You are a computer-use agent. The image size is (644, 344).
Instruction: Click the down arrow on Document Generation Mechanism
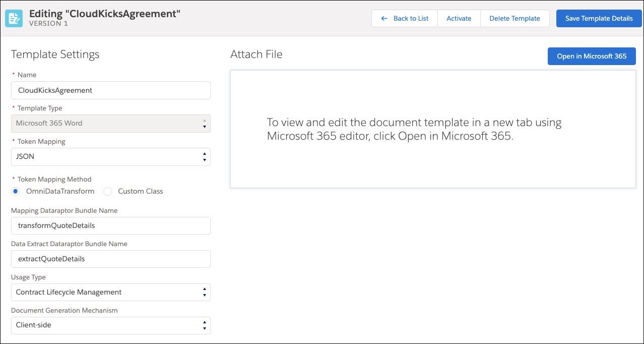click(x=205, y=328)
